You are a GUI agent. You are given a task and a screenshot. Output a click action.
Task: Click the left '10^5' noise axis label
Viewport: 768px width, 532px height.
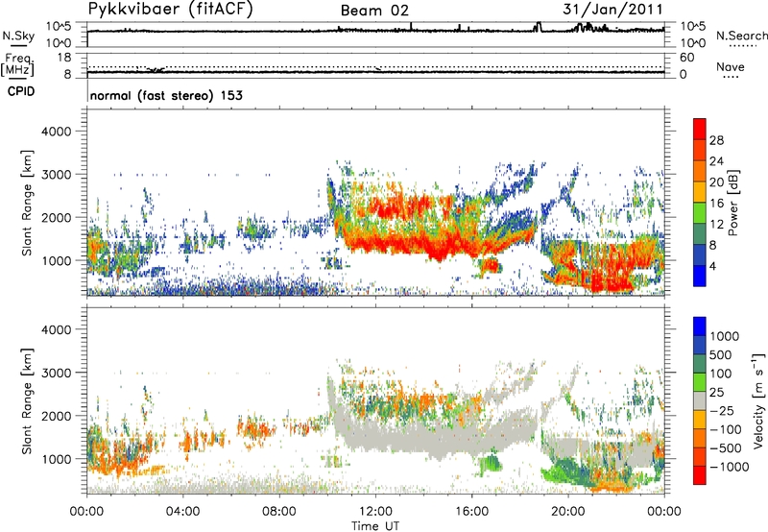(59, 26)
